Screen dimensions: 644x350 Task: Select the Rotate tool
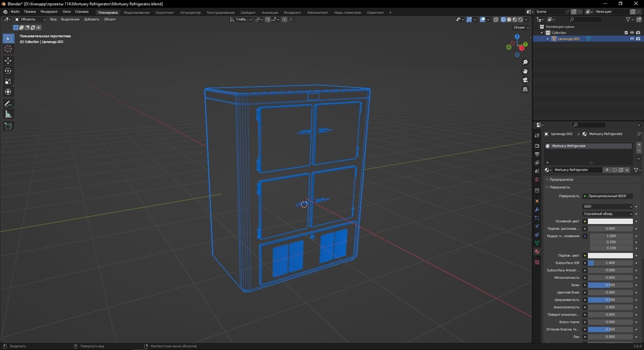[8, 71]
